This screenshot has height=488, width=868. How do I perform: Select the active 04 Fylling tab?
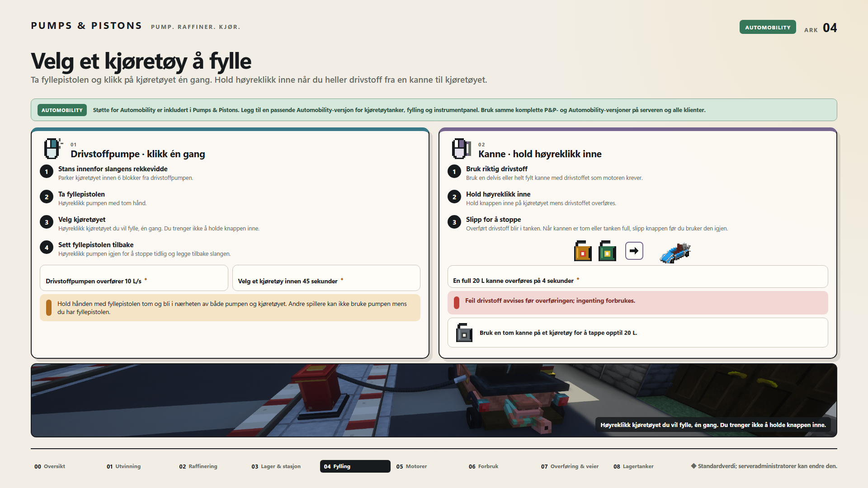[x=355, y=466]
